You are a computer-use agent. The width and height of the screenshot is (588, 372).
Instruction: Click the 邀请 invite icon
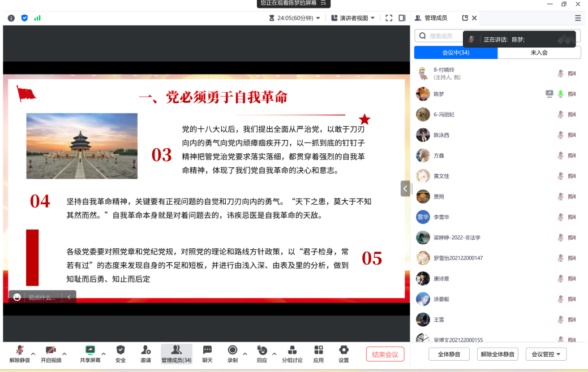[x=146, y=353]
